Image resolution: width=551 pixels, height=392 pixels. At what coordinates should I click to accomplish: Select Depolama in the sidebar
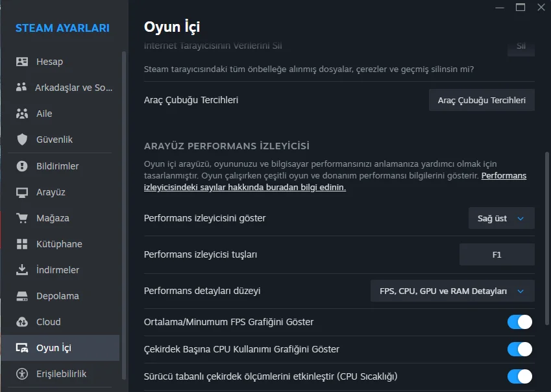point(60,296)
